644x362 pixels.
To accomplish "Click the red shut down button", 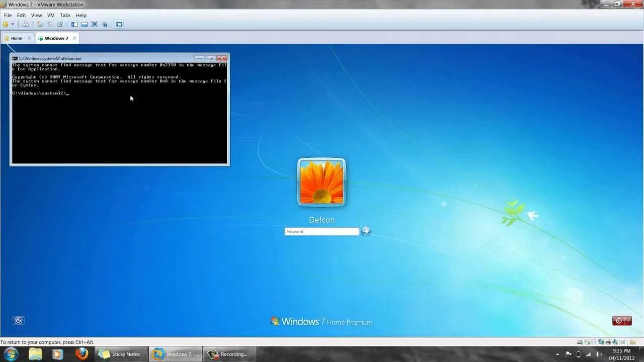I will tap(618, 321).
